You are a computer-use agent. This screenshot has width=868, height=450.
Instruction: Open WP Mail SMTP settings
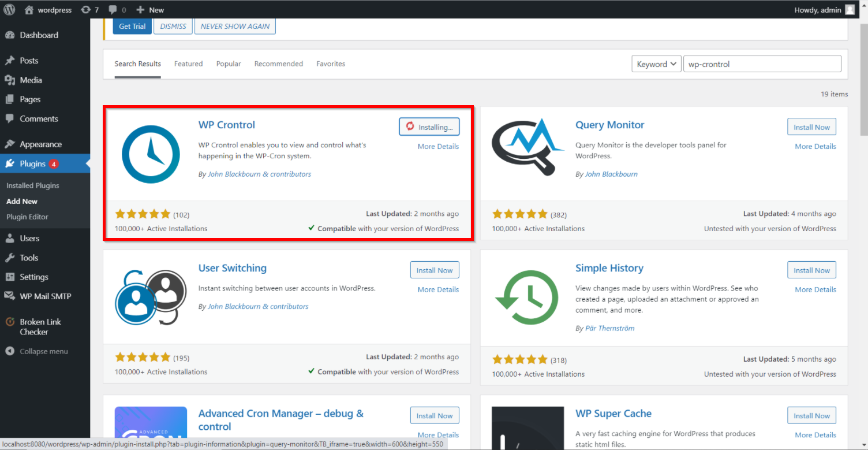(45, 297)
